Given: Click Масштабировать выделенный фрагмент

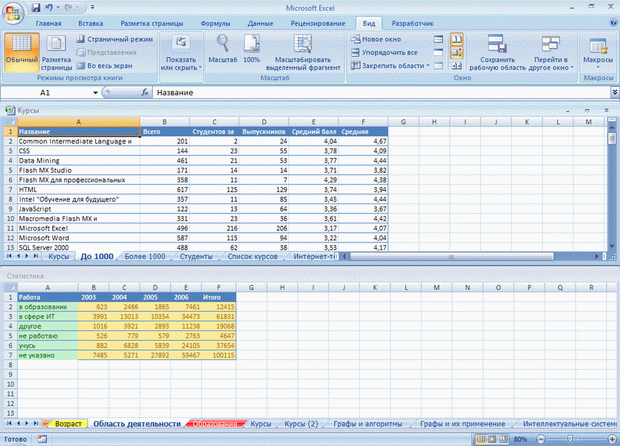Looking at the screenshot, I should (x=303, y=50).
